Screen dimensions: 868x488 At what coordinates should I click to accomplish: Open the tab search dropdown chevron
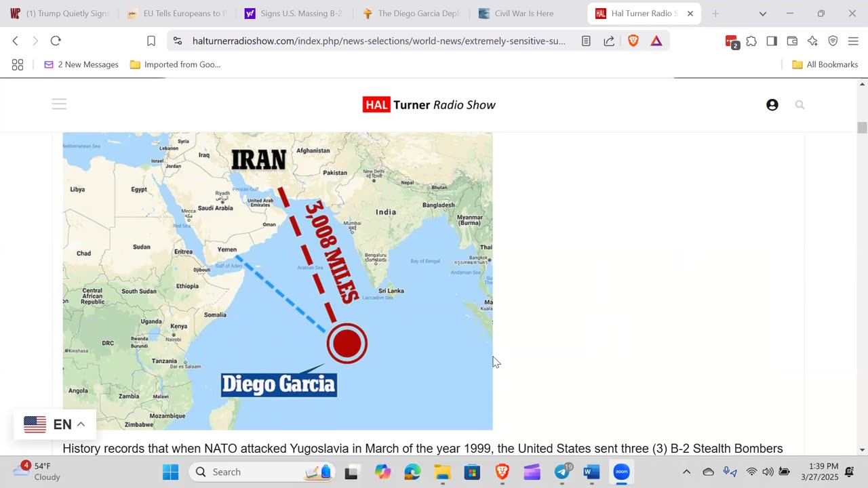click(x=762, y=14)
